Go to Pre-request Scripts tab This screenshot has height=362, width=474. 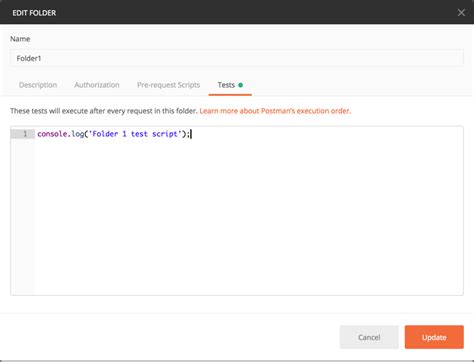(x=168, y=85)
